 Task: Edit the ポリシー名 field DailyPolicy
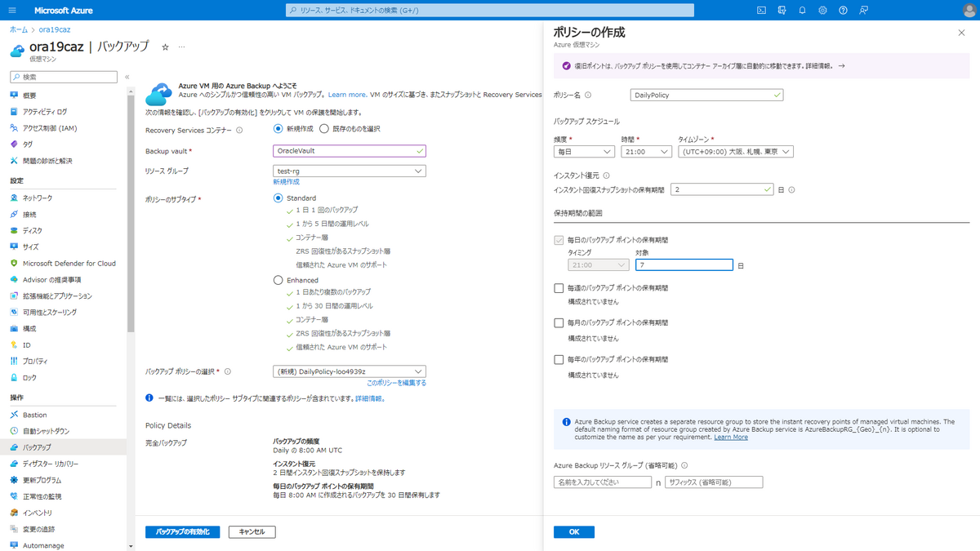[707, 96]
